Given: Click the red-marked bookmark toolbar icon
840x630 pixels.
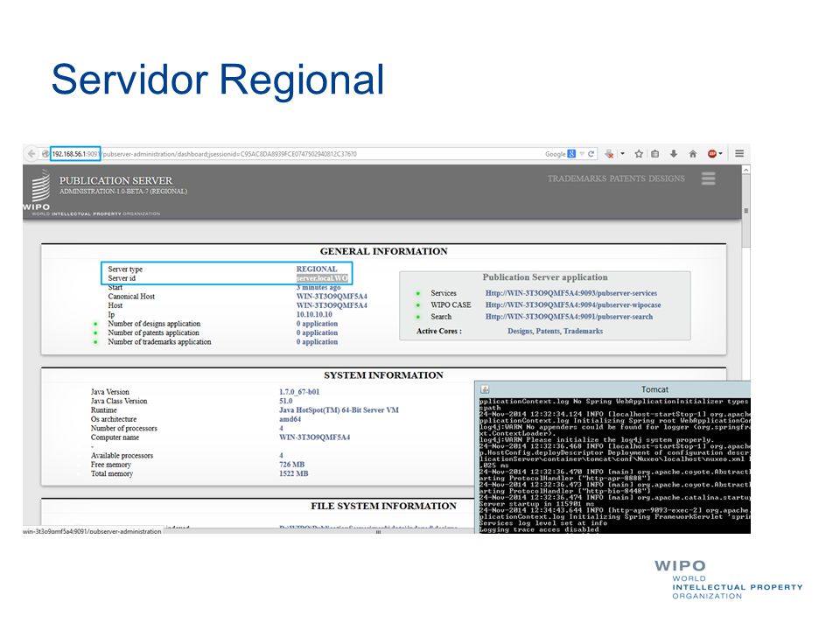Looking at the screenshot, I should [x=609, y=154].
